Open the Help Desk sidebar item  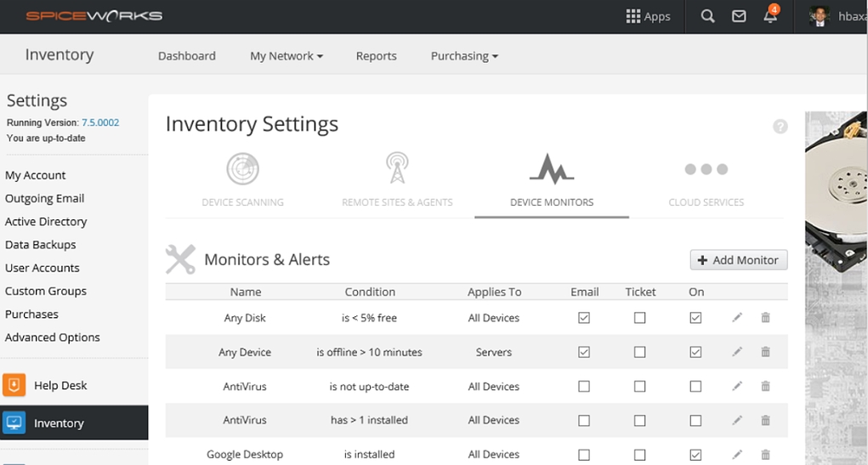(x=60, y=385)
